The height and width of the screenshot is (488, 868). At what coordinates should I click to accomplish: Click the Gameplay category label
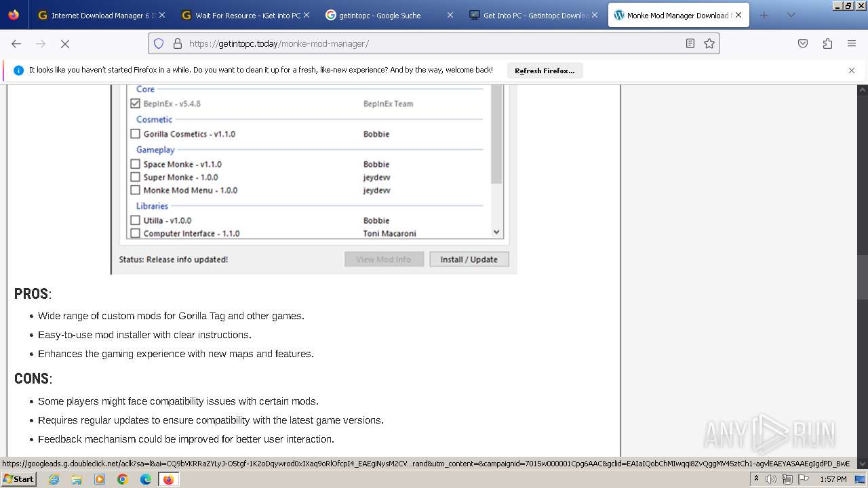pos(155,150)
